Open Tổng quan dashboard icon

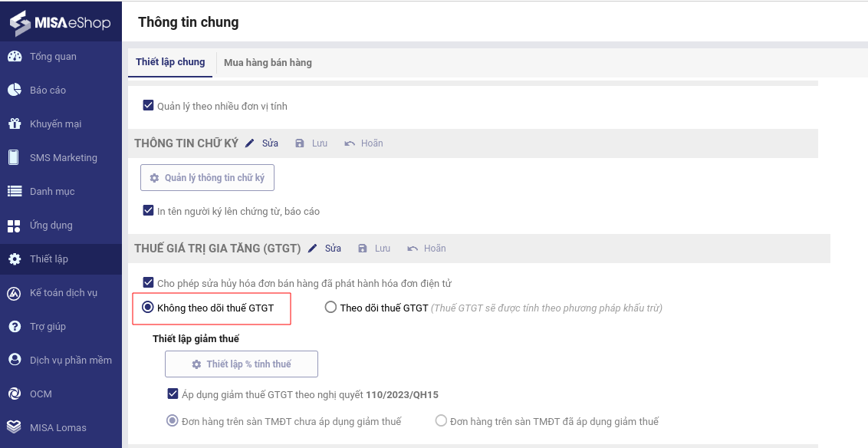(x=15, y=57)
